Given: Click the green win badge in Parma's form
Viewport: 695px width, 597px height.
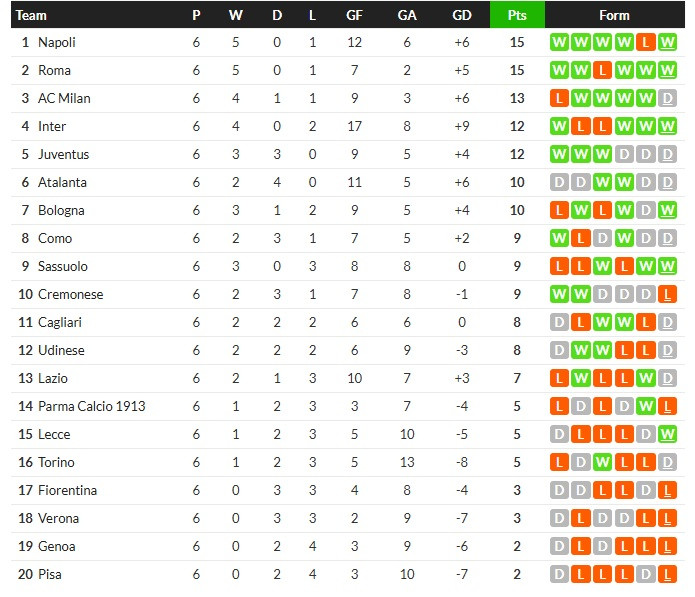Looking at the screenshot, I should [x=646, y=407].
